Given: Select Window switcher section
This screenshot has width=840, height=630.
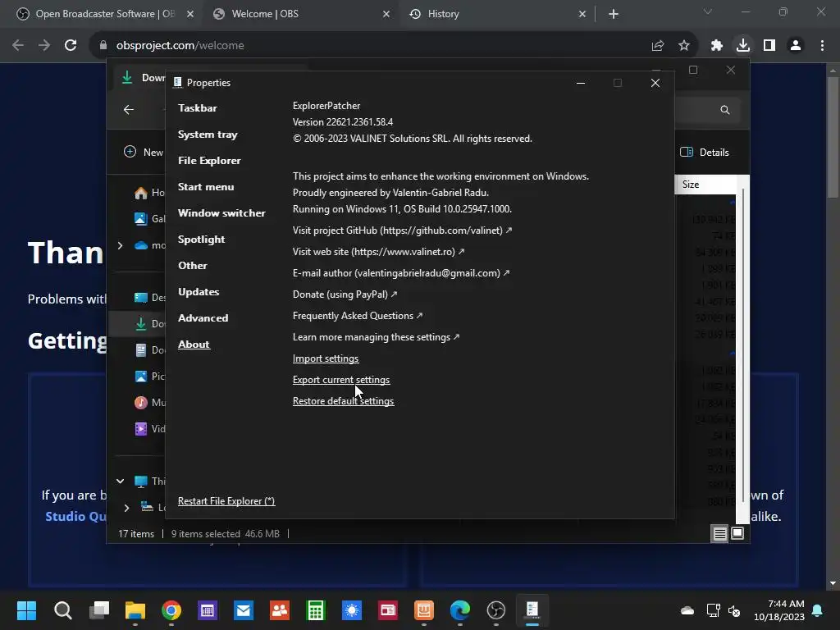Looking at the screenshot, I should (x=221, y=212).
